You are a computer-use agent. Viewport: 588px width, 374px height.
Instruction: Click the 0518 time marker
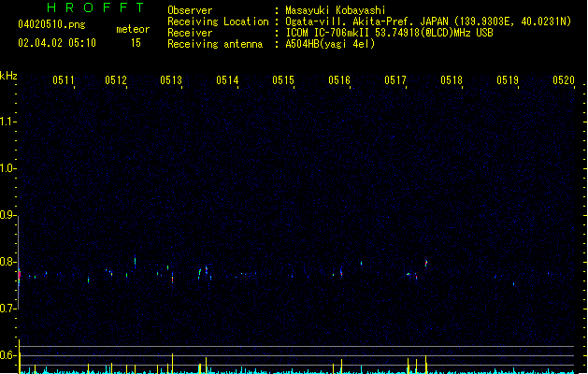tap(452, 80)
